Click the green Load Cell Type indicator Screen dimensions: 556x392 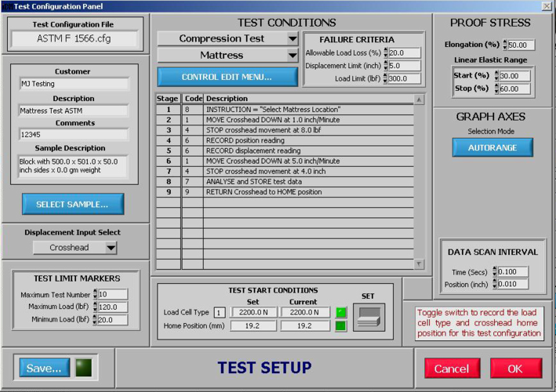tap(341, 312)
